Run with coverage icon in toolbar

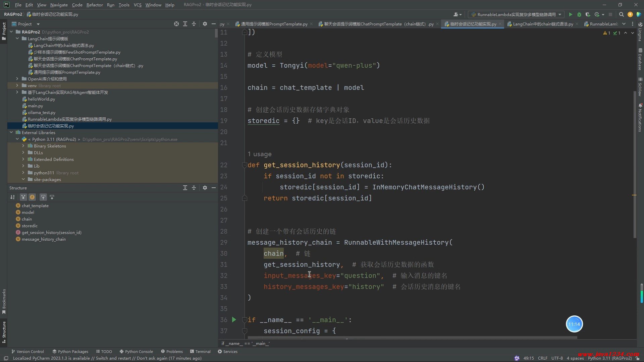tap(588, 14)
